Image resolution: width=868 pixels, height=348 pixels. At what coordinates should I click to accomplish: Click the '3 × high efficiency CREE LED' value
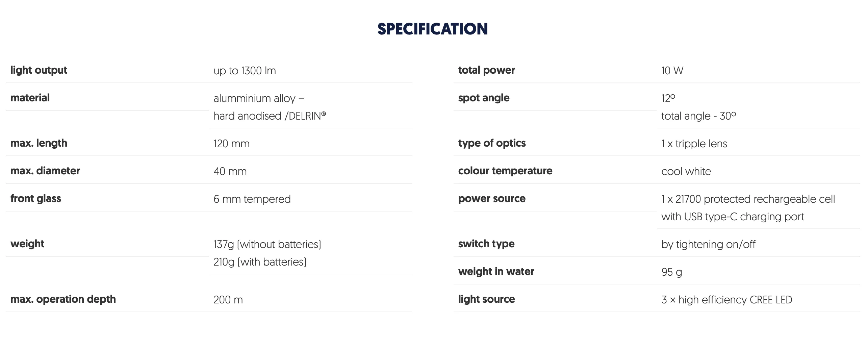(x=727, y=300)
